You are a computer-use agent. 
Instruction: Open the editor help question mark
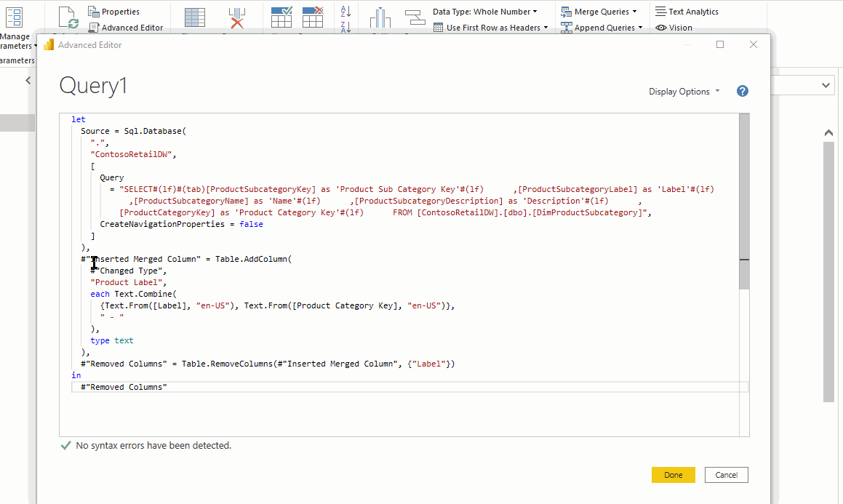tap(742, 91)
